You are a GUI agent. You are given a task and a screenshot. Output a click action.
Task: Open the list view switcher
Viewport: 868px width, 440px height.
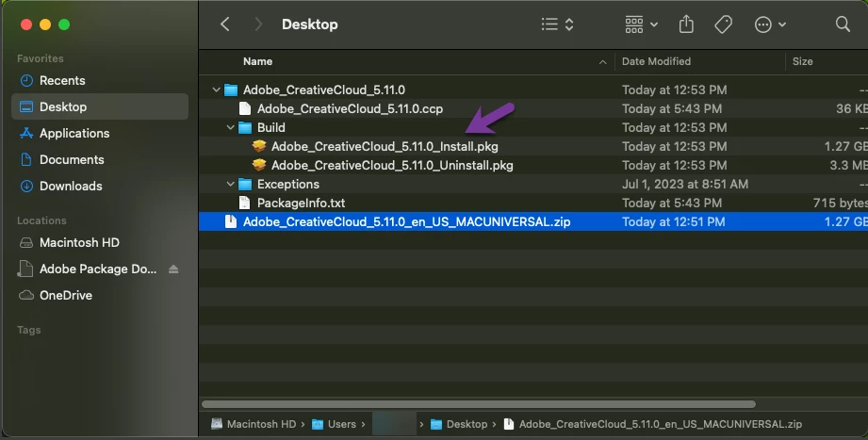pyautogui.click(x=557, y=24)
